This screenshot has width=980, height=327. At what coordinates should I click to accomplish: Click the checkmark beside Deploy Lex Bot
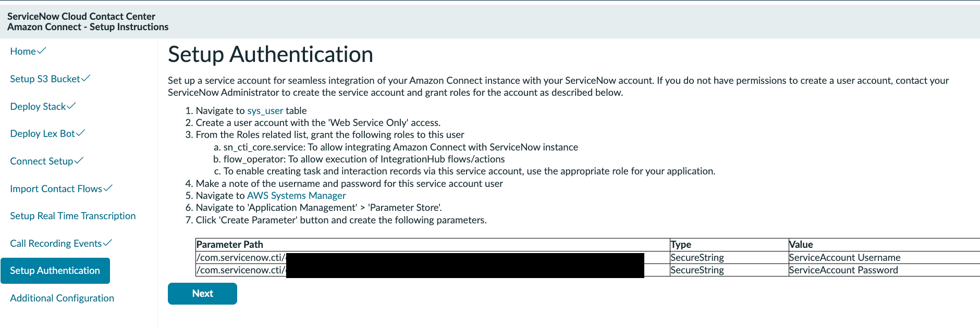point(81,133)
